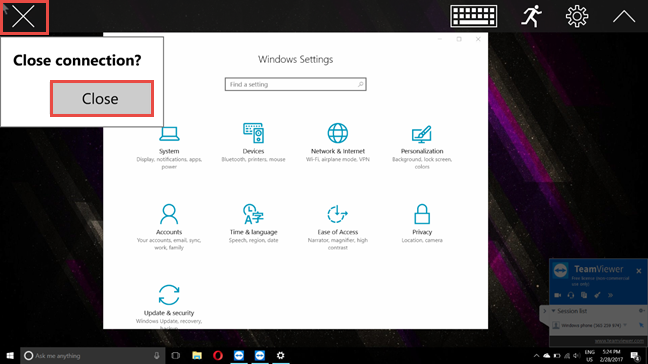
Task: Open Personalization settings
Action: pos(422,147)
